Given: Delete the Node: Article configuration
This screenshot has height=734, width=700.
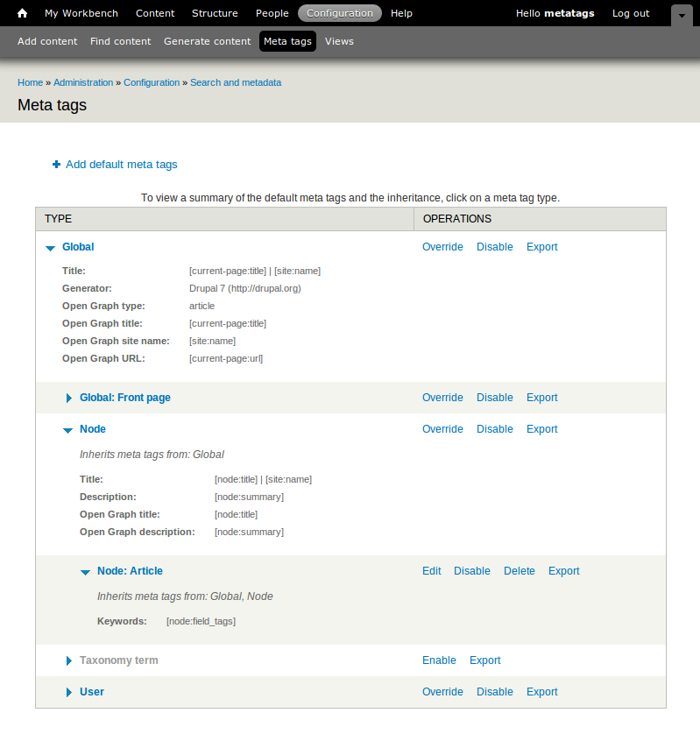Looking at the screenshot, I should pos(520,571).
